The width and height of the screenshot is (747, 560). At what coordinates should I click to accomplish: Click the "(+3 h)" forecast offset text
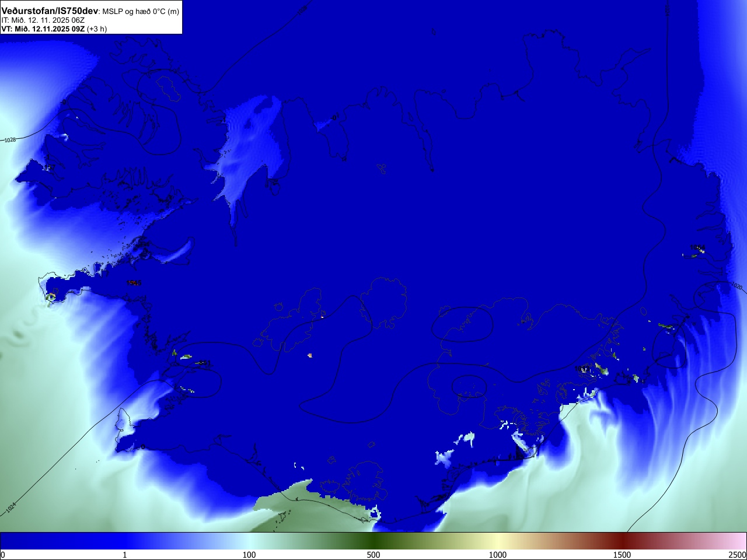[97, 29]
